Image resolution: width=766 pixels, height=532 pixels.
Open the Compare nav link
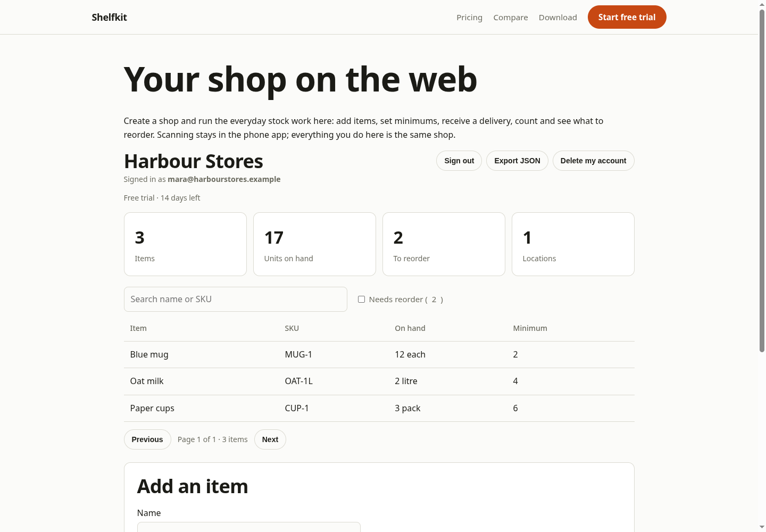511,17
